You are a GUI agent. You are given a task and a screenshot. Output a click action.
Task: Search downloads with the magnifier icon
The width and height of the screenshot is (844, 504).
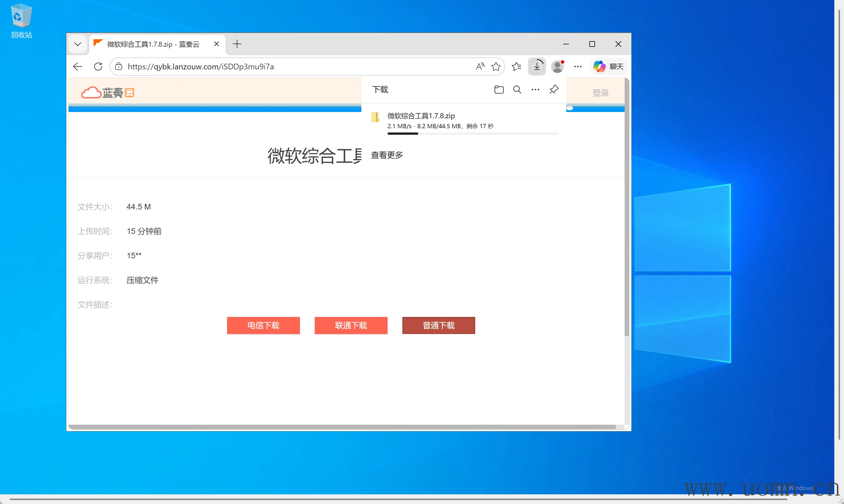tap(517, 90)
